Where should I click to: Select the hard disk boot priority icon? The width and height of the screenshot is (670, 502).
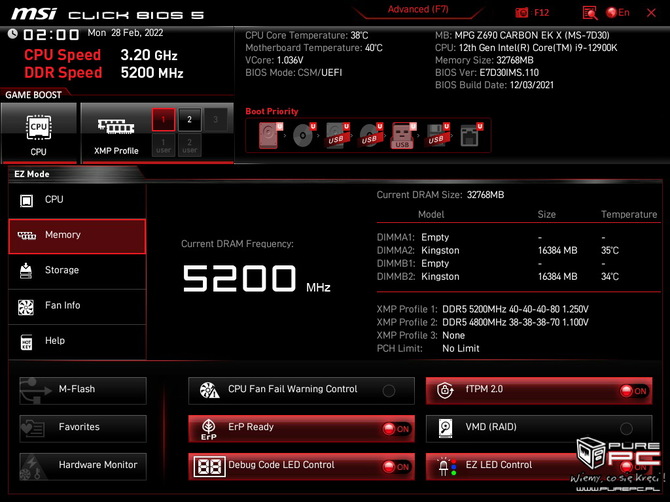[269, 135]
